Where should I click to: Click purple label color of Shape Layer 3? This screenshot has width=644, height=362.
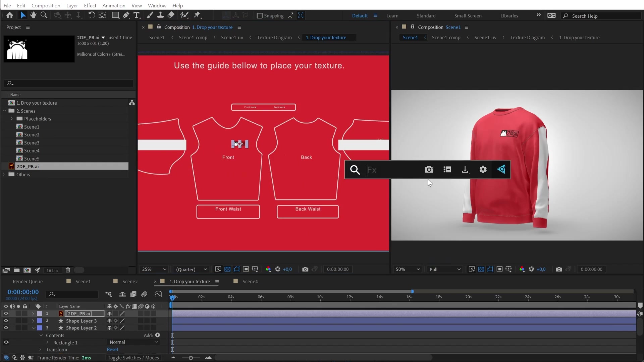tap(40, 321)
